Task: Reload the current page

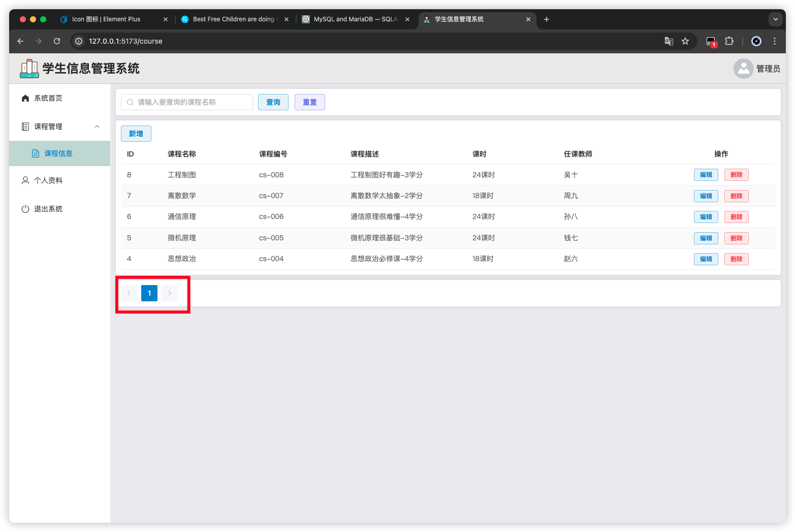Action: (x=57, y=41)
